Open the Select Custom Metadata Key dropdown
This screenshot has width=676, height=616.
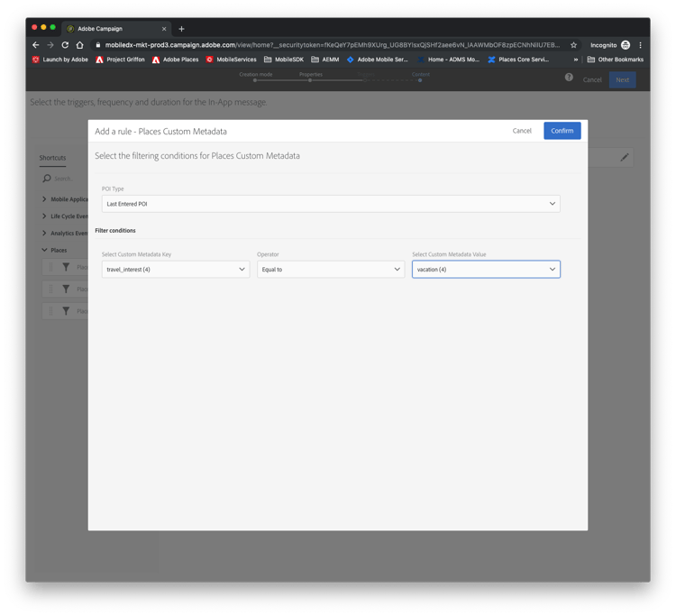176,269
